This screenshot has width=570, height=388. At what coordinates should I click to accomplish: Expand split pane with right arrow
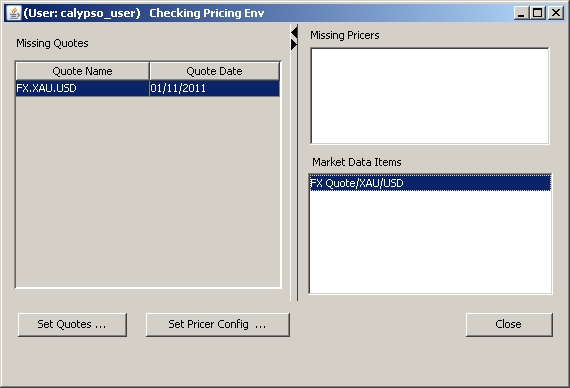(x=294, y=44)
